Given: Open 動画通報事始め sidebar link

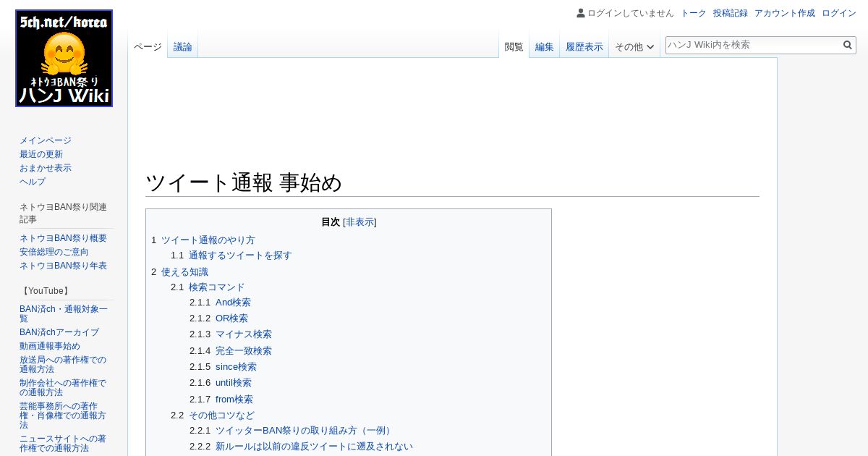Looking at the screenshot, I should pos(50,346).
